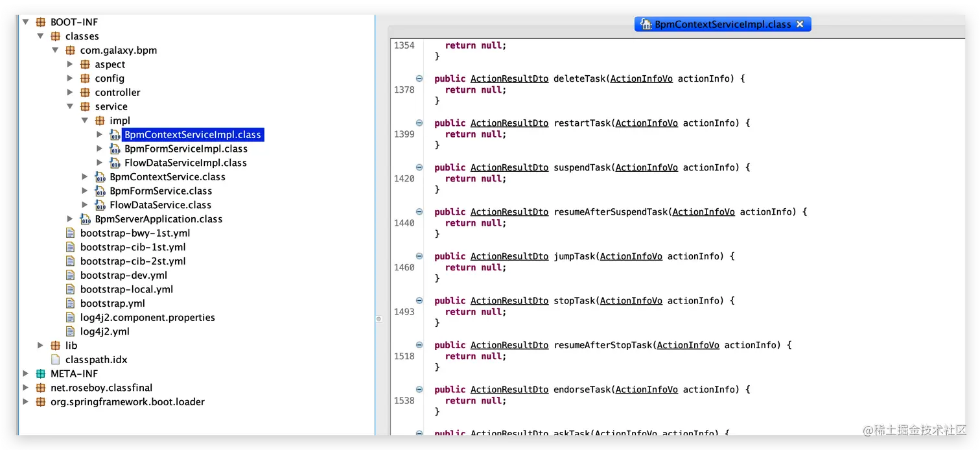The image size is (980, 450).
Task: Click the org.springframework.boot.loader package icon
Action: point(41,402)
